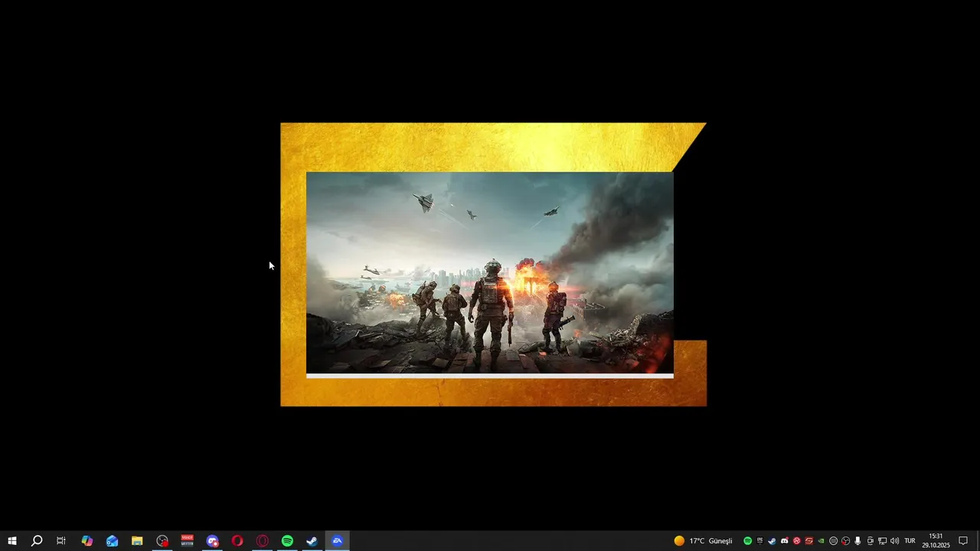
Task: Open the NVIDIA tray icon
Action: tap(821, 541)
